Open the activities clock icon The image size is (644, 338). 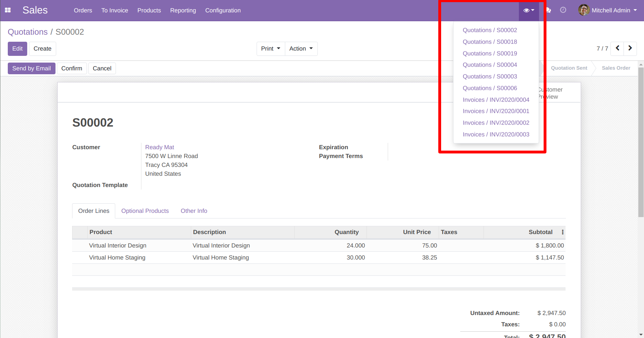[563, 10]
